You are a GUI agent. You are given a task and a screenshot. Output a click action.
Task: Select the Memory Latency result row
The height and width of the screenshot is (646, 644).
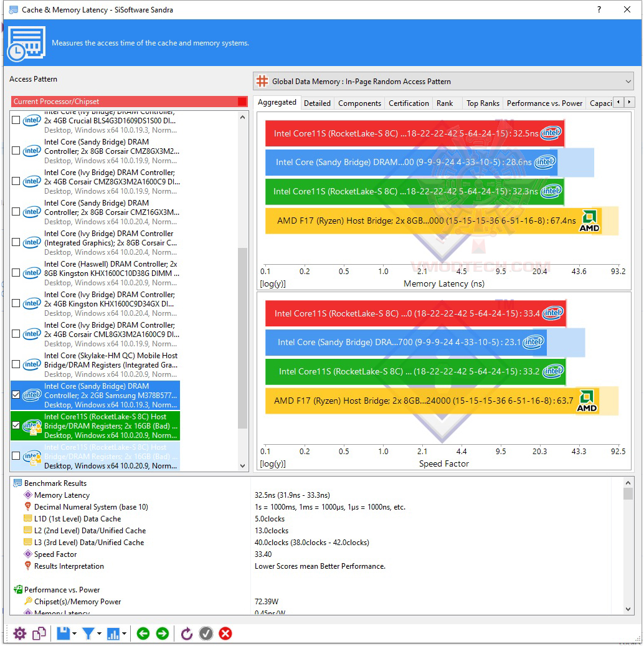pos(317,495)
